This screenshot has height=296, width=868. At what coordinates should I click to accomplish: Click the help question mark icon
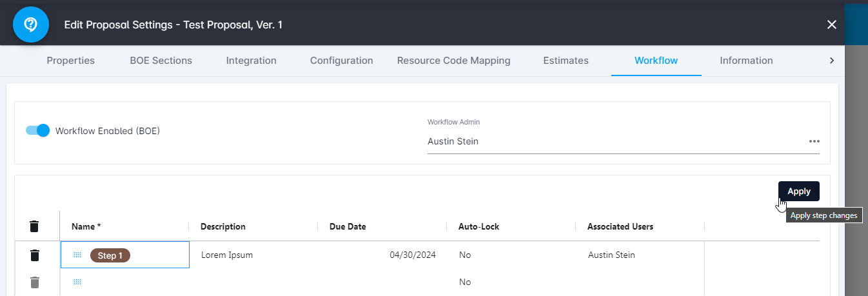click(x=31, y=25)
